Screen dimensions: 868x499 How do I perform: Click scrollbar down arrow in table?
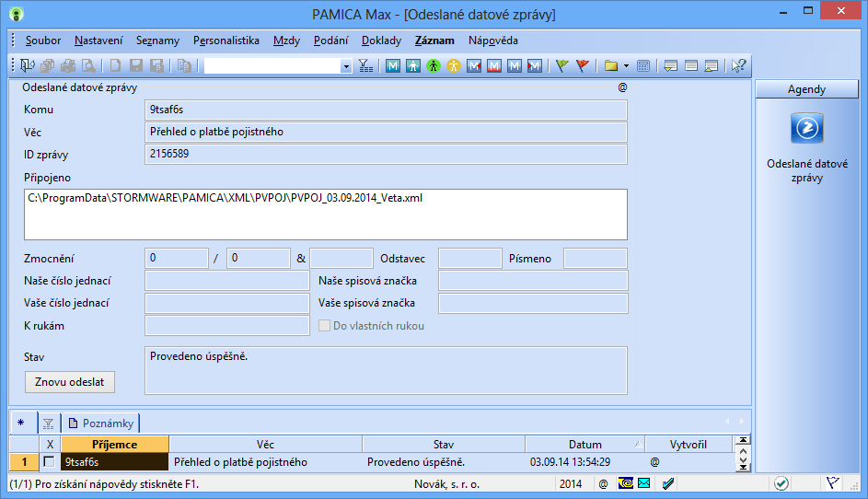pos(743,459)
